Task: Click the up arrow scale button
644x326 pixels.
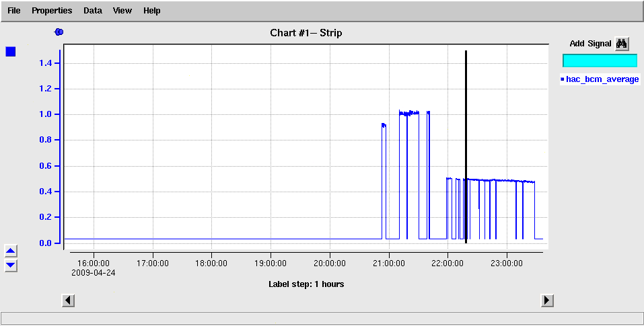Action: point(11,251)
